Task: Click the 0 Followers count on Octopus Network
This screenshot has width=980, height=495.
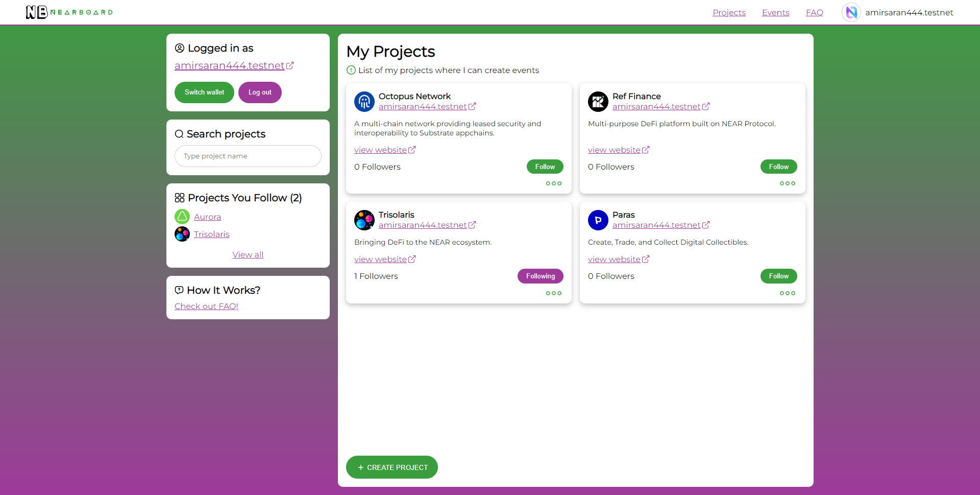Action: 377,167
